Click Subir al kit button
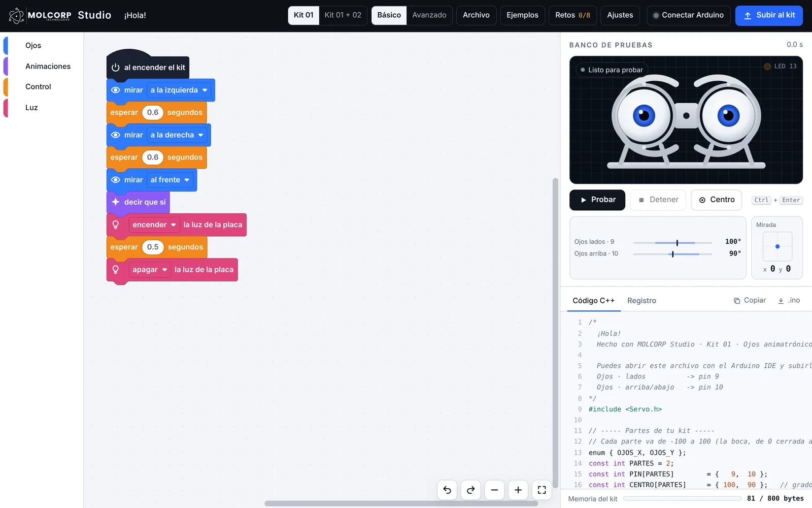This screenshot has width=812, height=508. coord(769,15)
